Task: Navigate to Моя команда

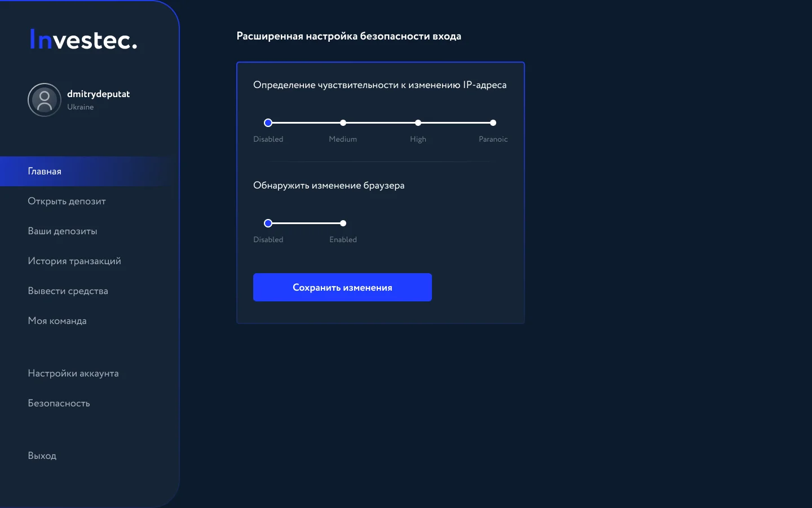Action: click(x=57, y=321)
